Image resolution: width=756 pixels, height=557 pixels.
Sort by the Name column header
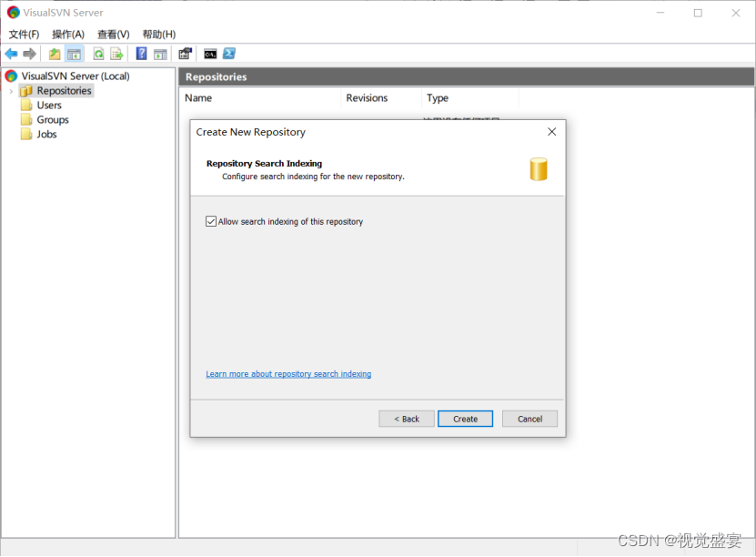point(261,98)
